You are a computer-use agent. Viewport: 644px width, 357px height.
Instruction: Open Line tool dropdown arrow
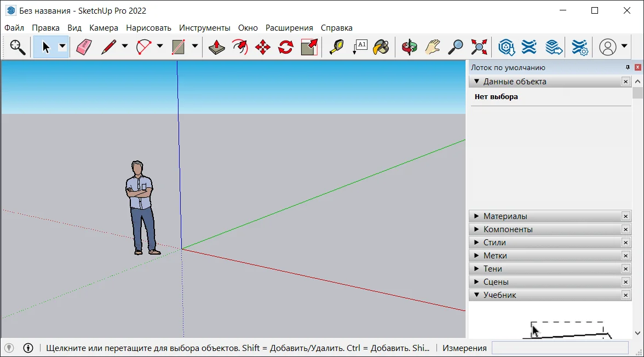click(x=124, y=46)
